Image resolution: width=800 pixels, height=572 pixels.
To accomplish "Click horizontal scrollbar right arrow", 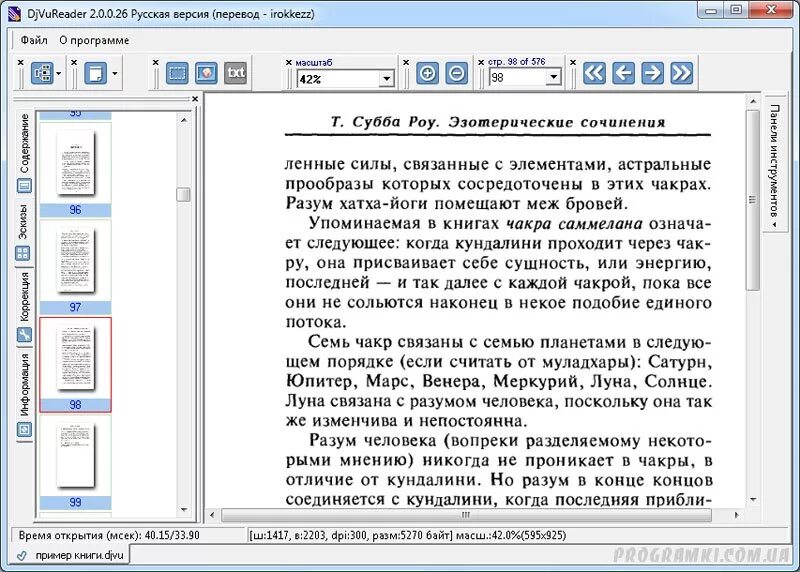I will 736,515.
